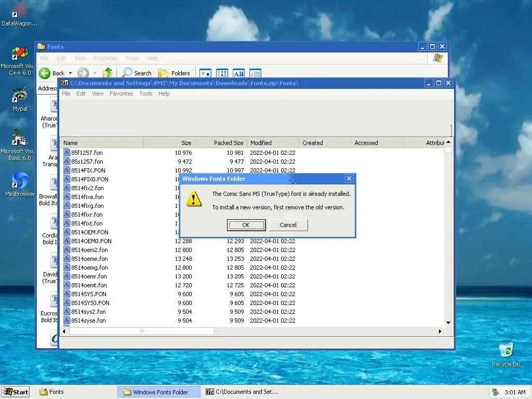Select 8514oeme.fon file icon
532x399 pixels.
click(66, 259)
